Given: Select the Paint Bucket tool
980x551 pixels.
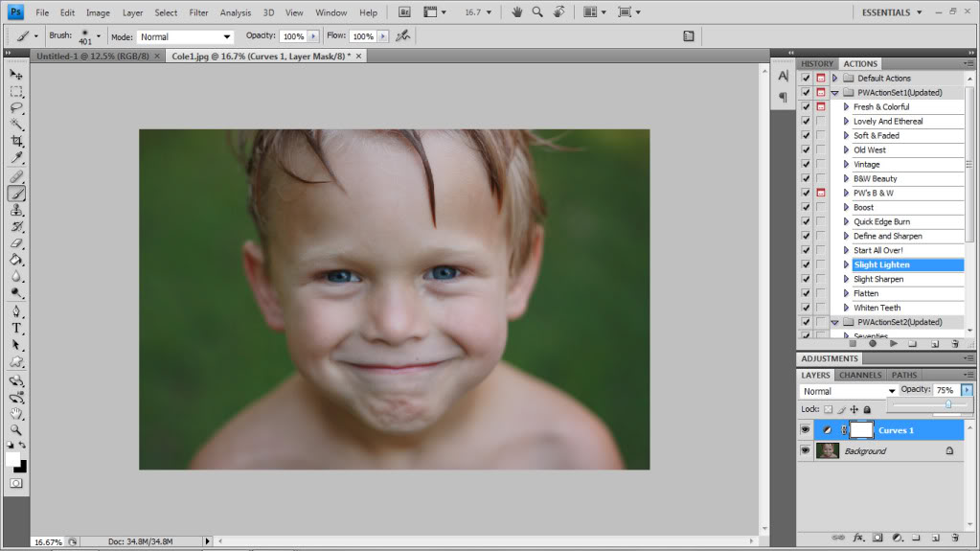Looking at the screenshot, I should (16, 260).
